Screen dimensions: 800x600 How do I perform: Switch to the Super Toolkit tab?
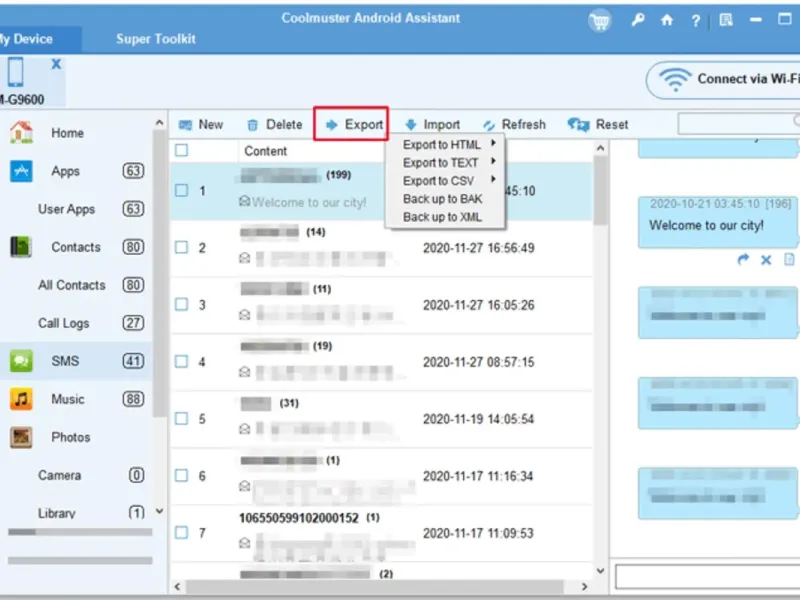[156, 39]
